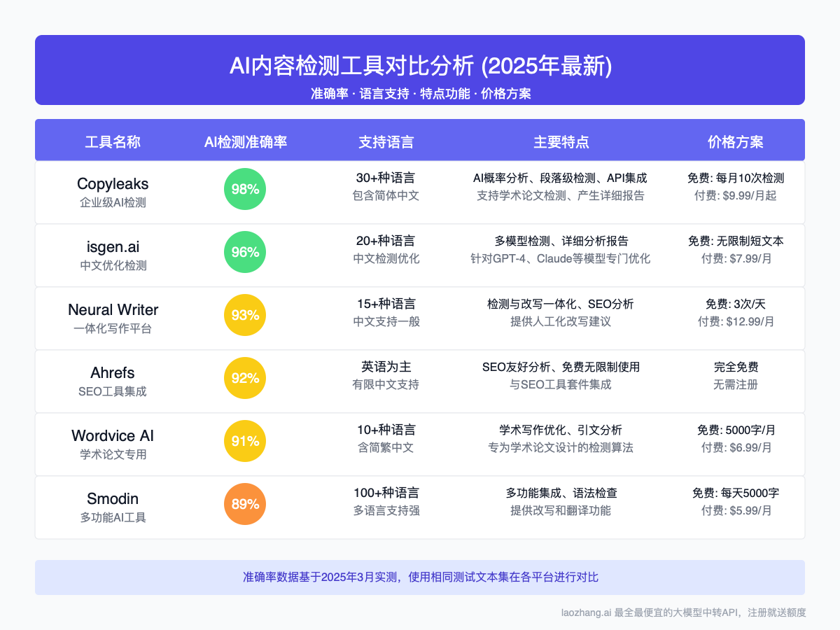Click SEO友好分析、免费无限制使用 text

[x=561, y=367]
